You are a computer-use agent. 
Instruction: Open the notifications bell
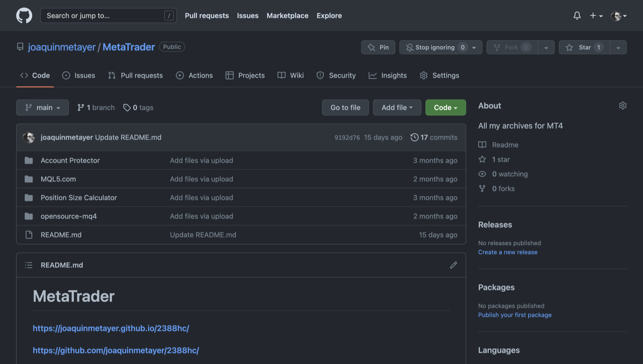click(577, 16)
